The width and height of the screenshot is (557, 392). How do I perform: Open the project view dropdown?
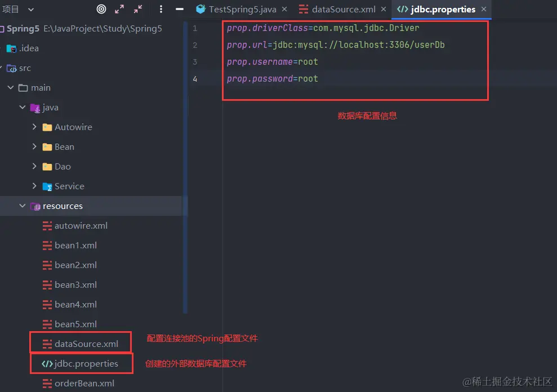pos(31,10)
